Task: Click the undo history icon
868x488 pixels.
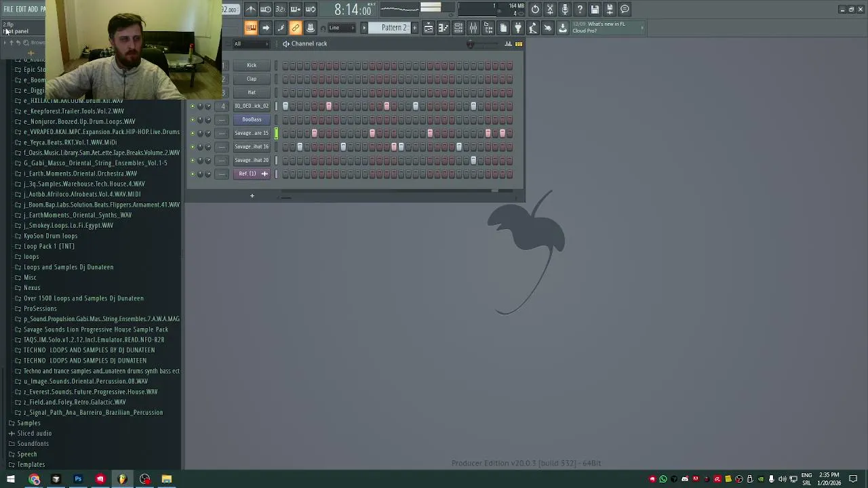Action: point(535,9)
